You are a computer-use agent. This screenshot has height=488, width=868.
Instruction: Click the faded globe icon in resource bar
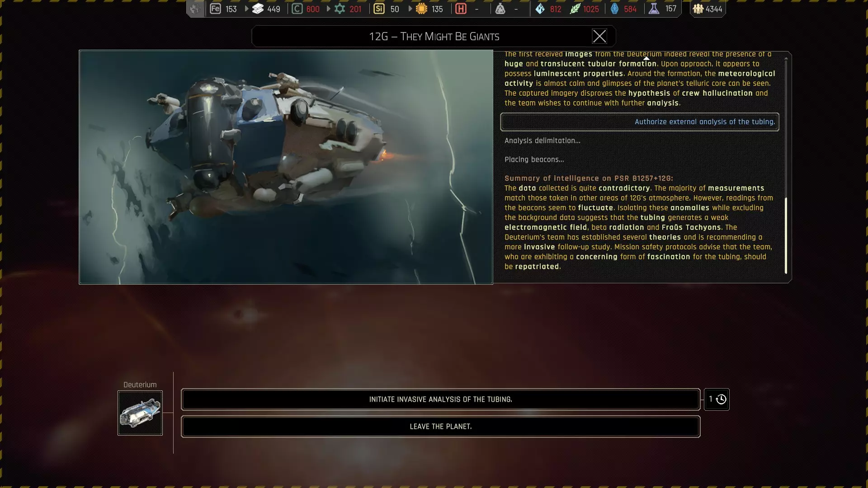[195, 9]
